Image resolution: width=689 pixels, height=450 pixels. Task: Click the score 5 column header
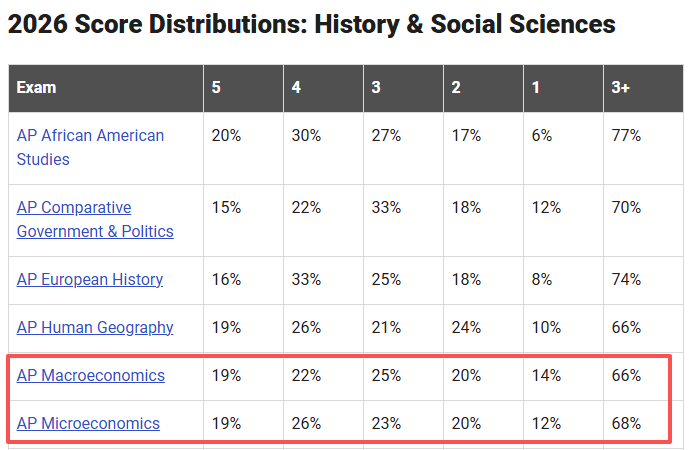click(243, 88)
